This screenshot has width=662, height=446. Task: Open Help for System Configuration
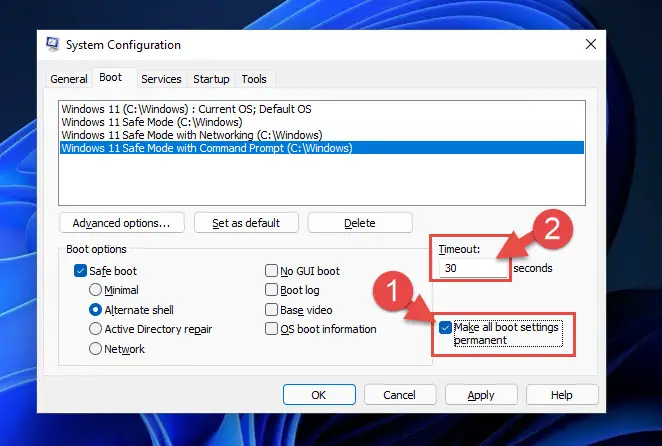562,394
